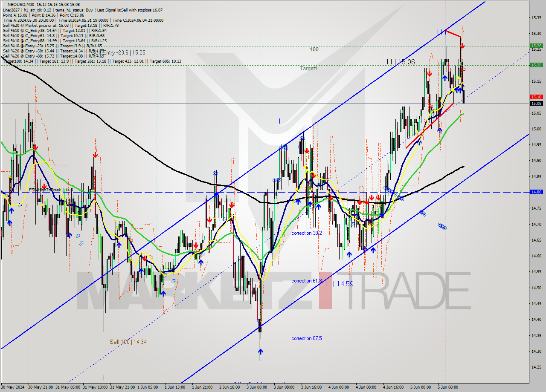Image resolution: width=546 pixels, height=392 pixels.
Task: Click the green 15.26 price tag
Action: [536, 46]
